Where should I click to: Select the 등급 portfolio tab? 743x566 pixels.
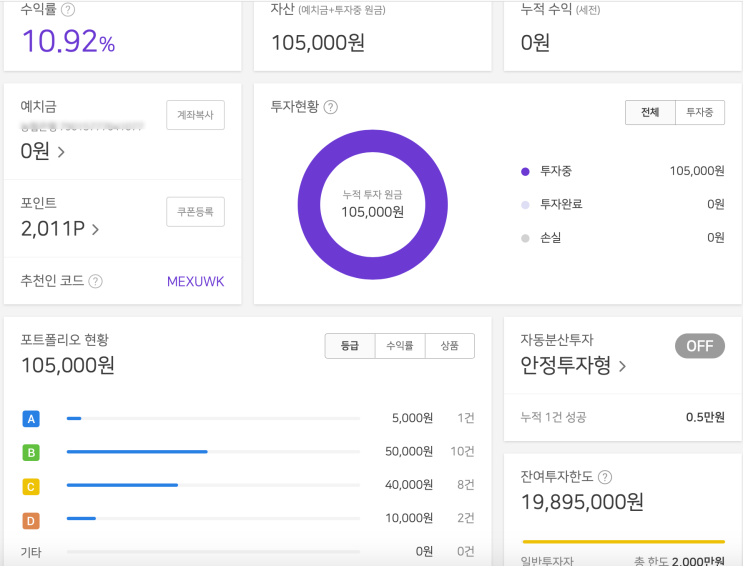[350, 346]
